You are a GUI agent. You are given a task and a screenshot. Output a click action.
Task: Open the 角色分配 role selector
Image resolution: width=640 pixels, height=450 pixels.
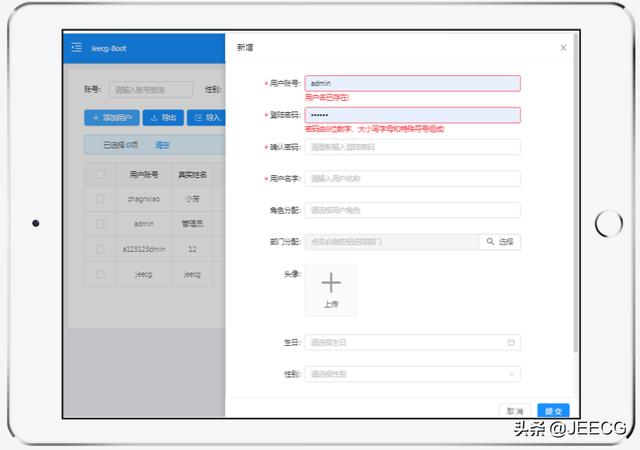pyautogui.click(x=412, y=210)
